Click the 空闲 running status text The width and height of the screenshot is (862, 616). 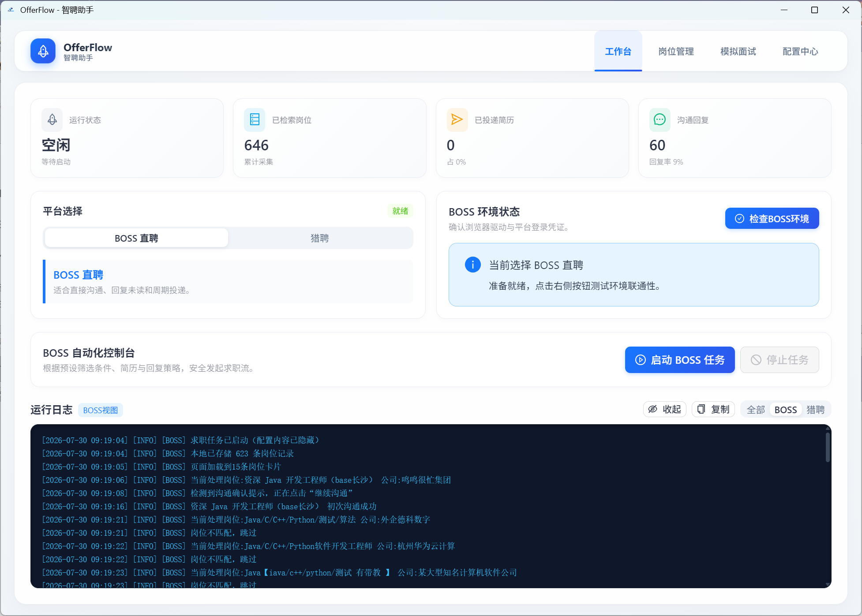(x=56, y=145)
